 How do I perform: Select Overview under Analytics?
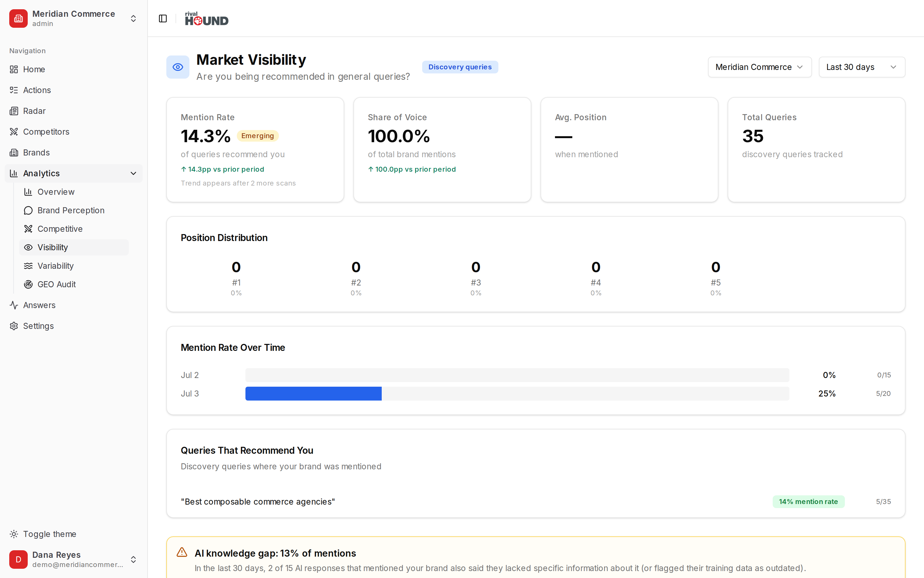point(74,192)
